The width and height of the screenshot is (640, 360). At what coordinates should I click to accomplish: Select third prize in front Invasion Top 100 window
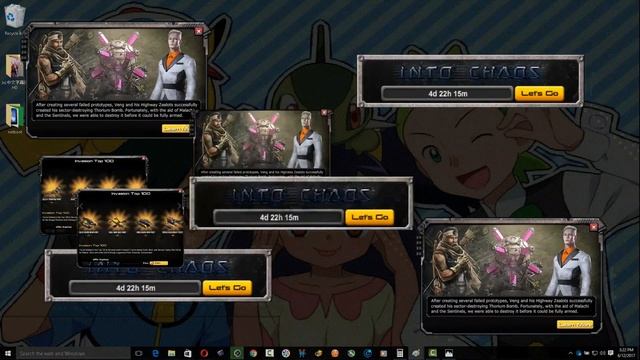(145, 222)
